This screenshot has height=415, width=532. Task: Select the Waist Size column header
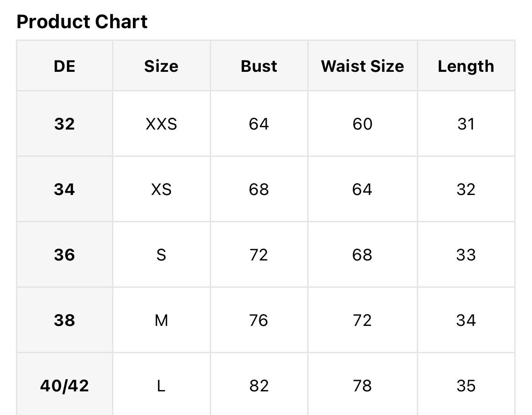coord(362,66)
